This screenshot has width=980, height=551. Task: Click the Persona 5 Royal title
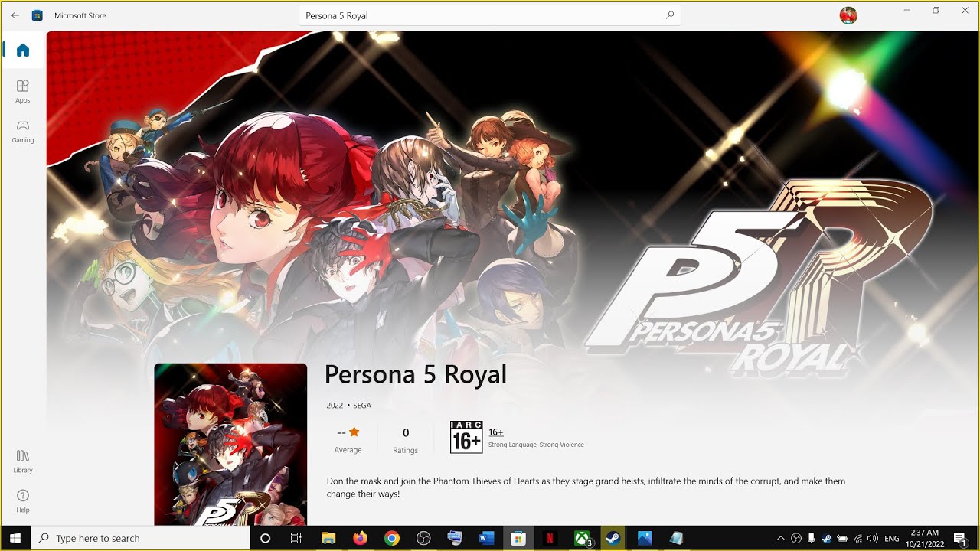416,374
